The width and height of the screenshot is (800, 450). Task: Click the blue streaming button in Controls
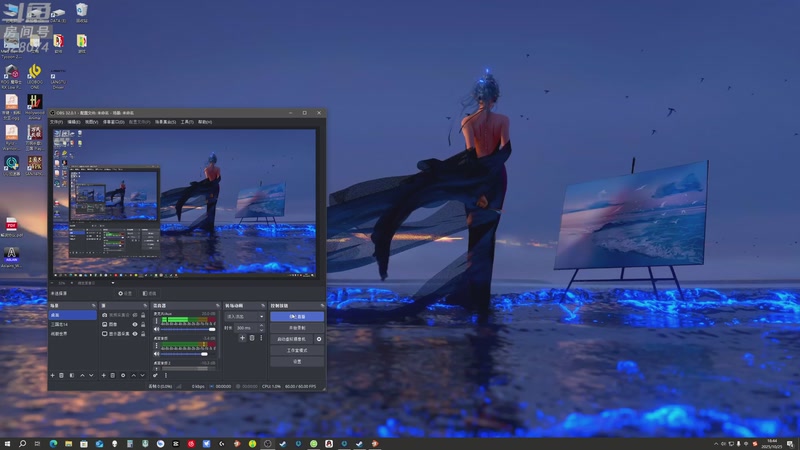pyautogui.click(x=297, y=316)
